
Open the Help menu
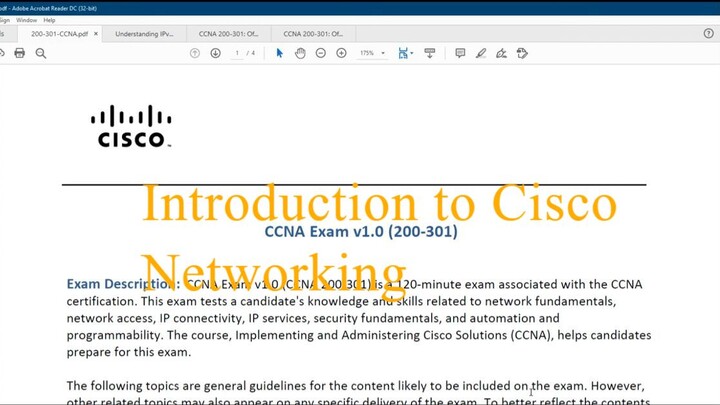49,20
